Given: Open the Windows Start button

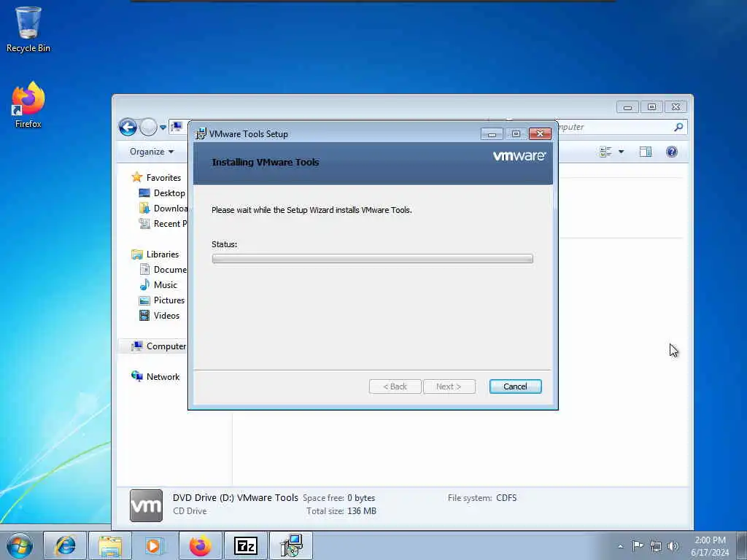Looking at the screenshot, I should pyautogui.click(x=20, y=545).
